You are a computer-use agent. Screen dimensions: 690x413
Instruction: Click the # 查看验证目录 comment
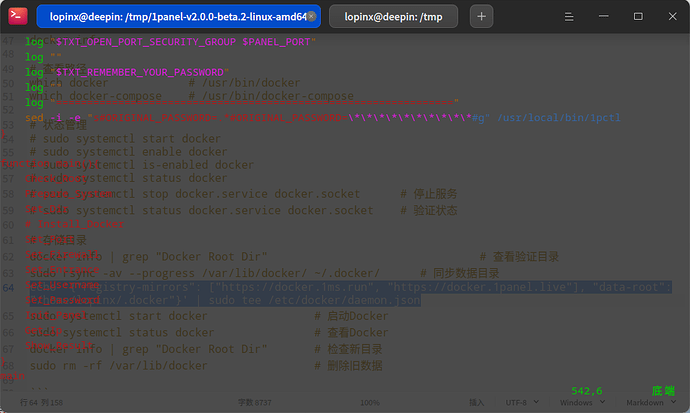(519, 256)
